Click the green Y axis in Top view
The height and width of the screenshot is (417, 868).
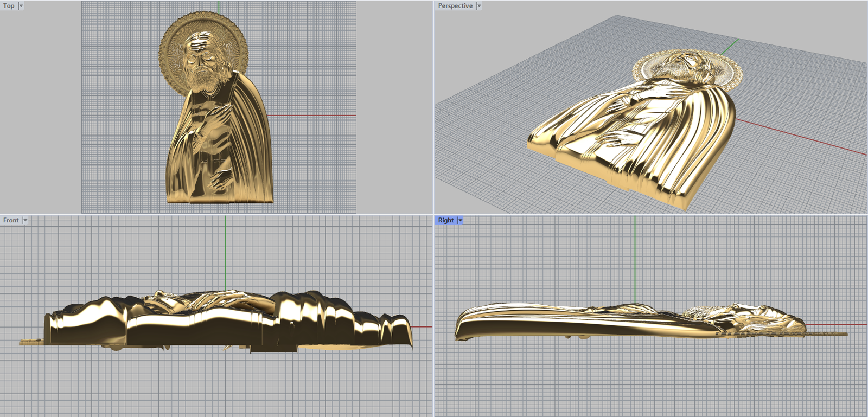tap(219, 7)
